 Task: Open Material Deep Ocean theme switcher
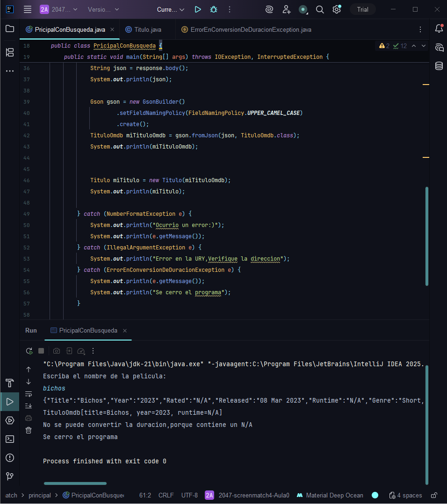(330, 495)
